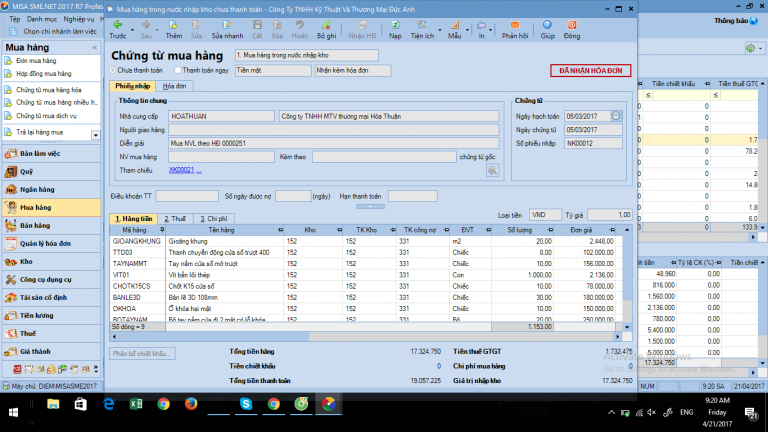Open reference link XK00021
Image resolution: width=768 pixels, height=432 pixels.
click(x=181, y=170)
